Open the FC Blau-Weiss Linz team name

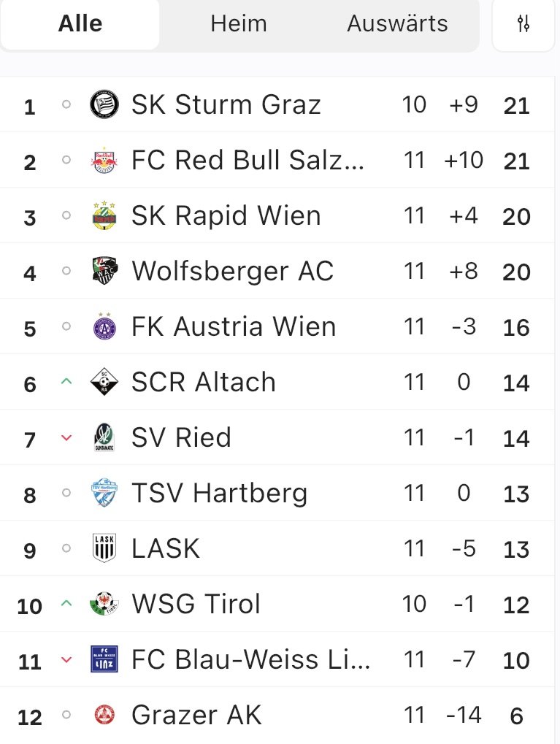(x=250, y=660)
